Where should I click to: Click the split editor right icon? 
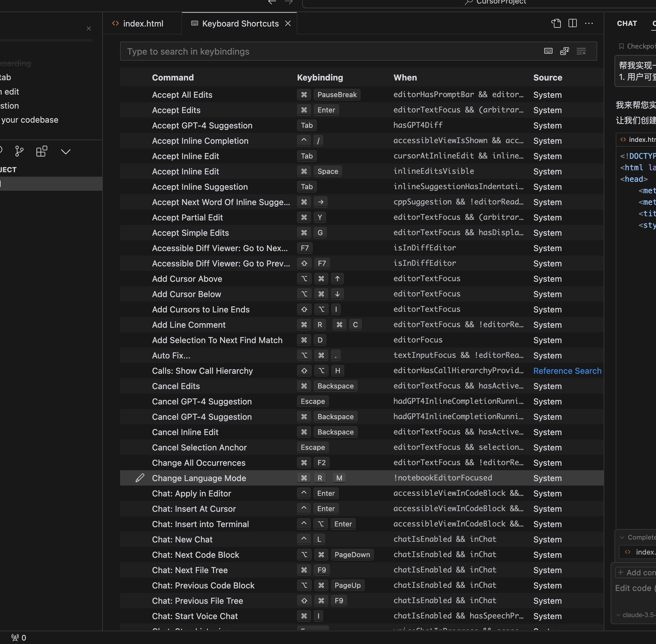point(572,23)
